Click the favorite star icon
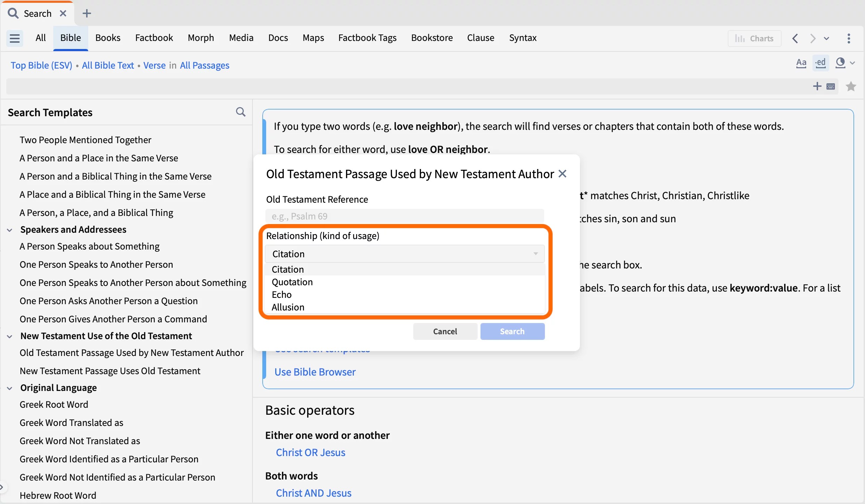 point(851,86)
